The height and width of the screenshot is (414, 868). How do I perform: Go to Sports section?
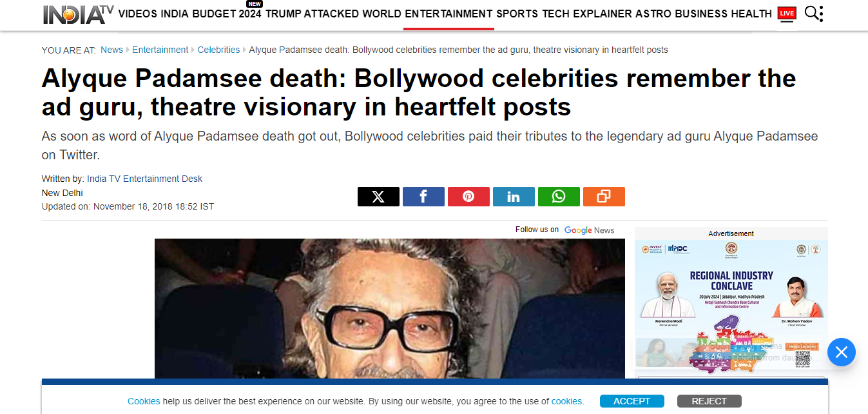pos(517,14)
